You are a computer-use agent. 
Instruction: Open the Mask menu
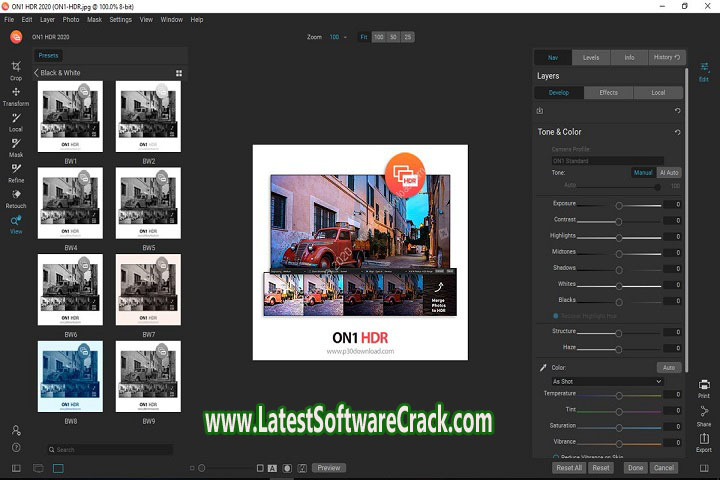click(x=94, y=19)
